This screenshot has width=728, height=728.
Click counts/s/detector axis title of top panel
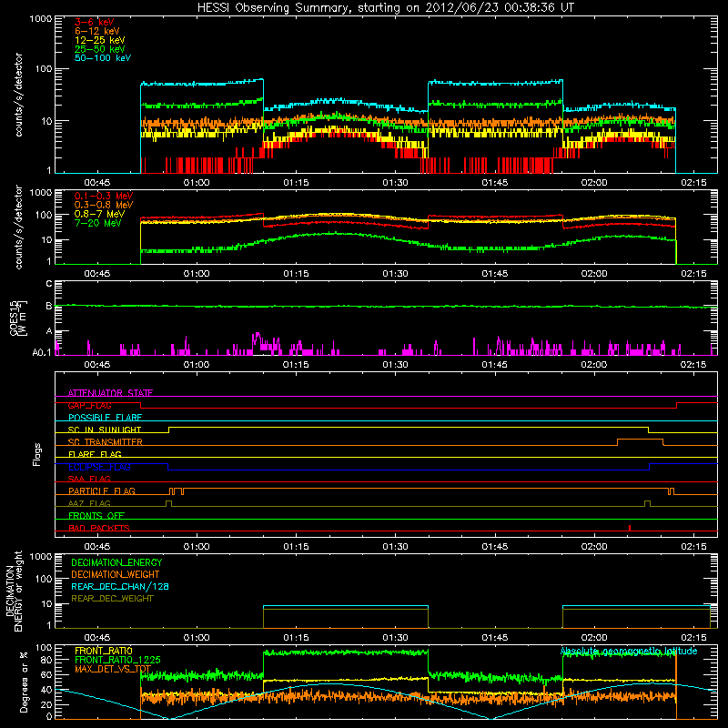coord(18,95)
